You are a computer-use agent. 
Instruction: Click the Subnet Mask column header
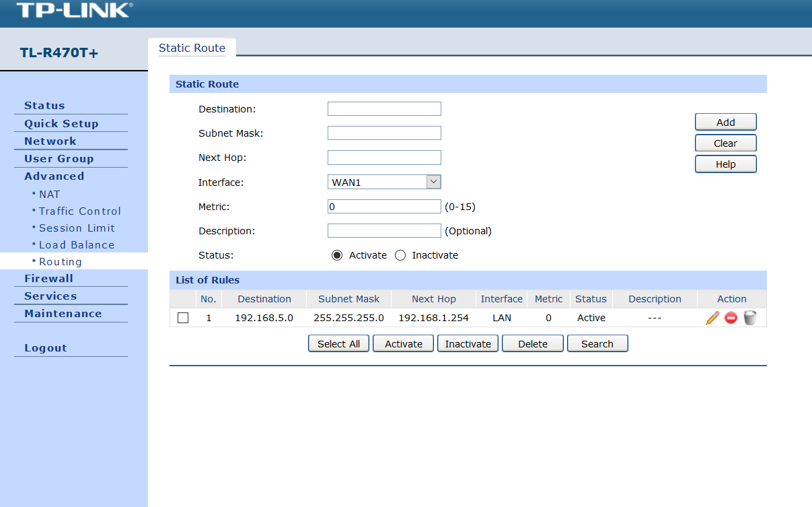[348, 299]
